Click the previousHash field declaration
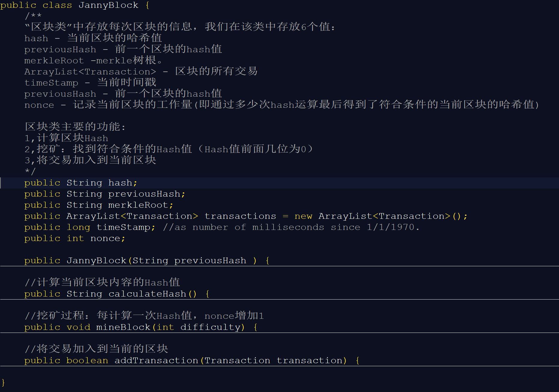The height and width of the screenshot is (392, 559). (x=105, y=194)
